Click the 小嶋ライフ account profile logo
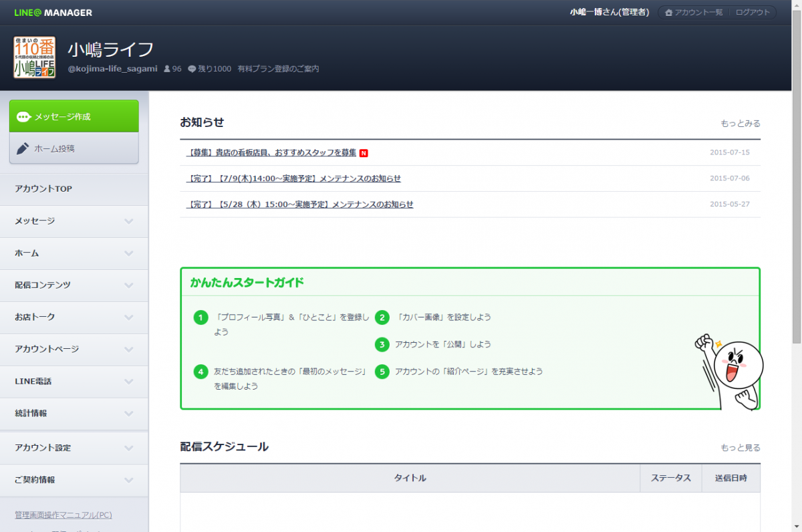Screen dimensions: 802x532 [34, 57]
